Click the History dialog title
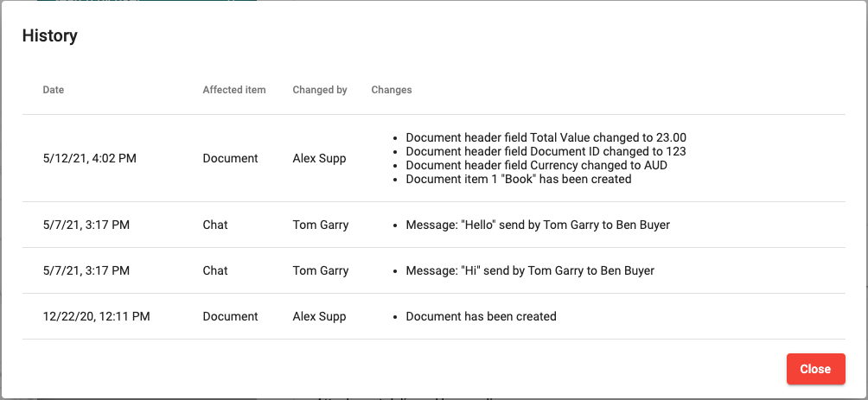The width and height of the screenshot is (868, 400). pos(50,36)
